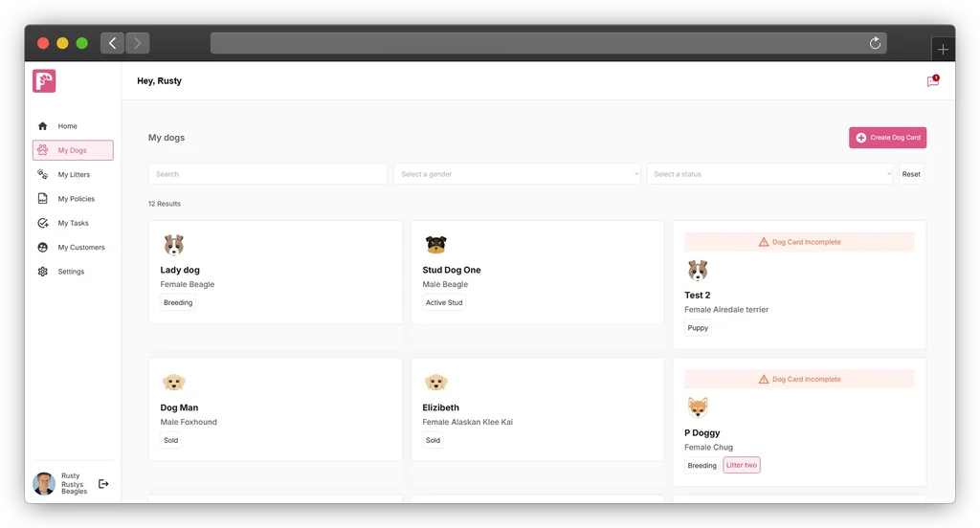The height and width of the screenshot is (528, 980).
Task: Click '12 Results' text
Action: pyautogui.click(x=165, y=204)
